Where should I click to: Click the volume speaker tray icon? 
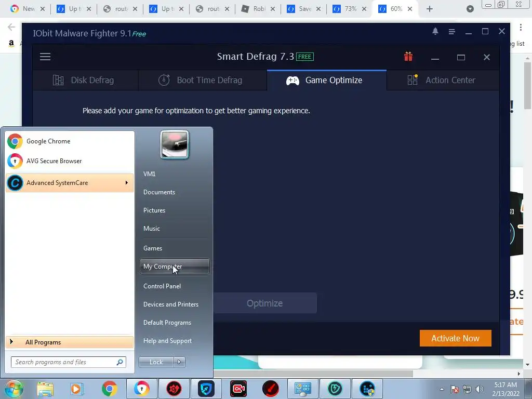[x=480, y=389]
